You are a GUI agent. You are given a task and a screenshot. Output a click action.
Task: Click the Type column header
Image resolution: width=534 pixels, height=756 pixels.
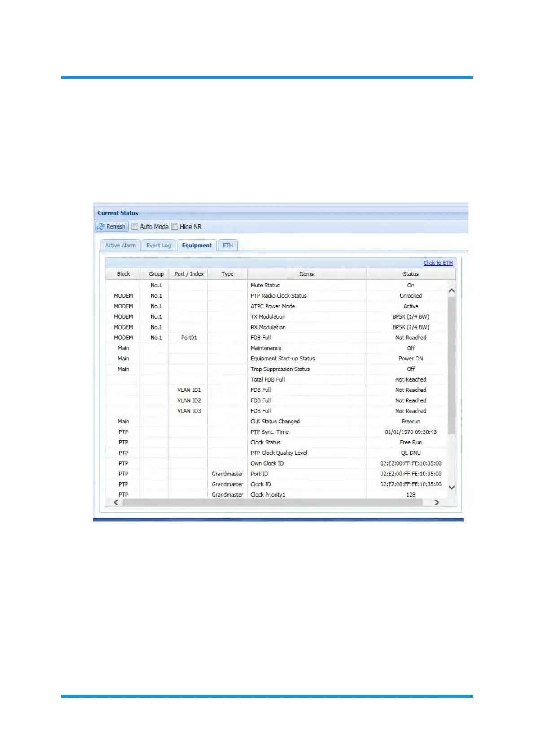(228, 274)
